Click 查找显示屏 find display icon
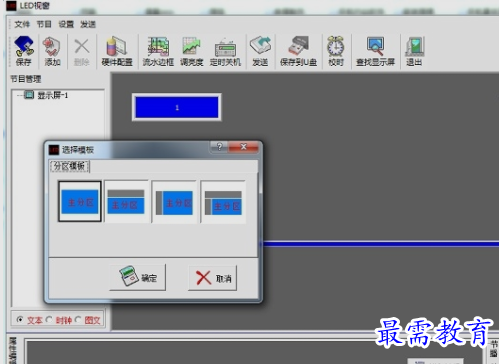The image size is (499, 364). (375, 51)
